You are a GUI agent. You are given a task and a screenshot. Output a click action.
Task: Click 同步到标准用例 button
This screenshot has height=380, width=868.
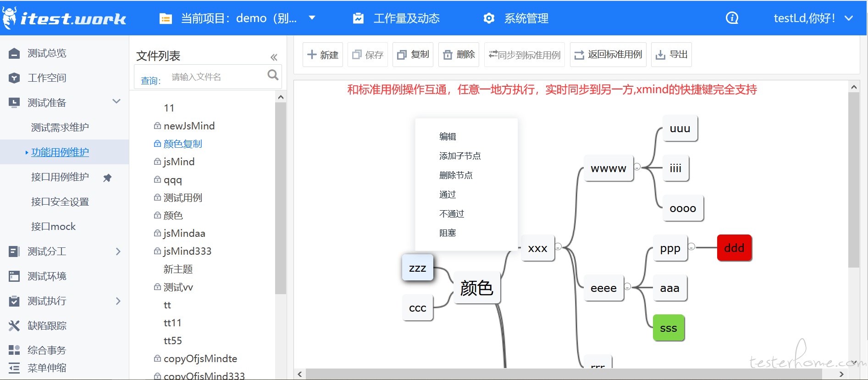525,55
